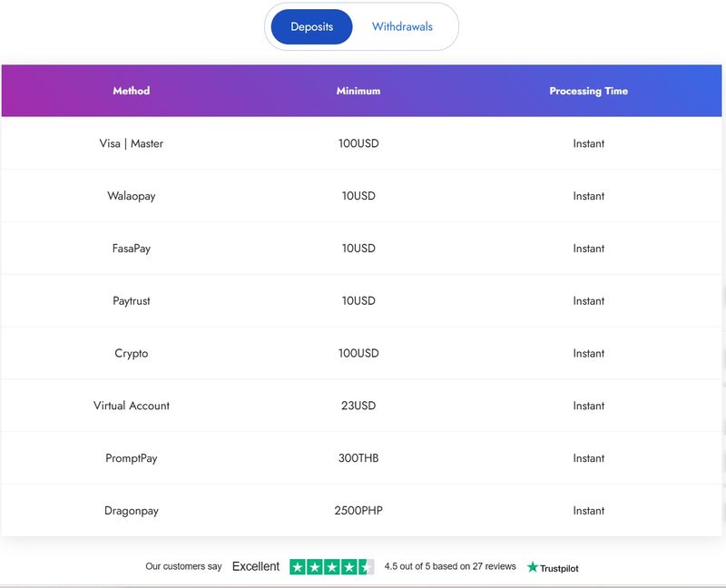
Task: Click the Paytrust method name
Action: [x=131, y=301]
